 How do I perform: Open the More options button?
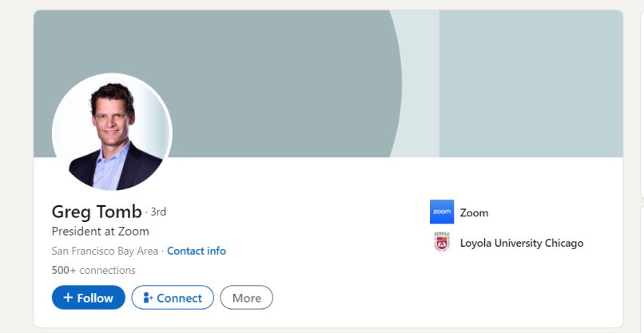tap(246, 298)
